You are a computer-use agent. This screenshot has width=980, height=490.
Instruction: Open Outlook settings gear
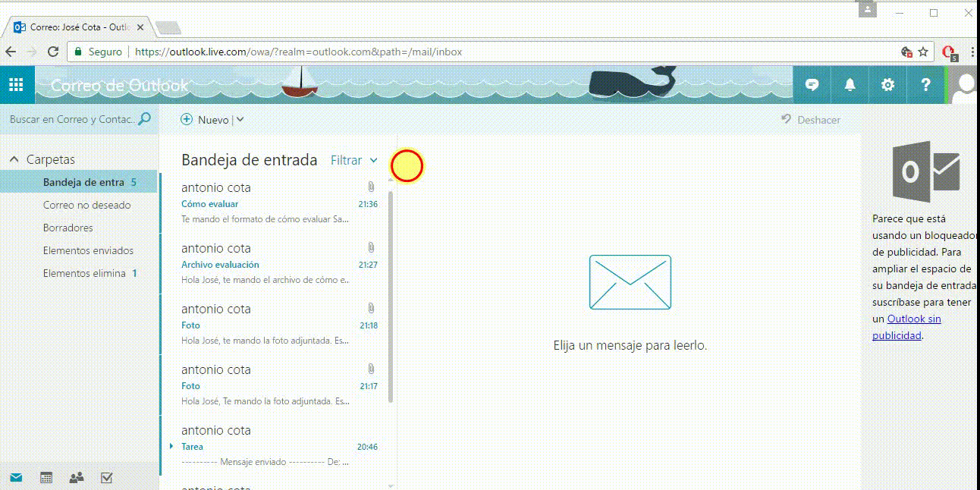(888, 85)
